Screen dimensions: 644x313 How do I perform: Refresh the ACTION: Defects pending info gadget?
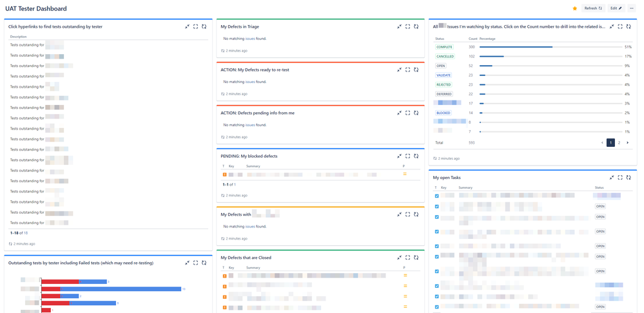(x=416, y=113)
